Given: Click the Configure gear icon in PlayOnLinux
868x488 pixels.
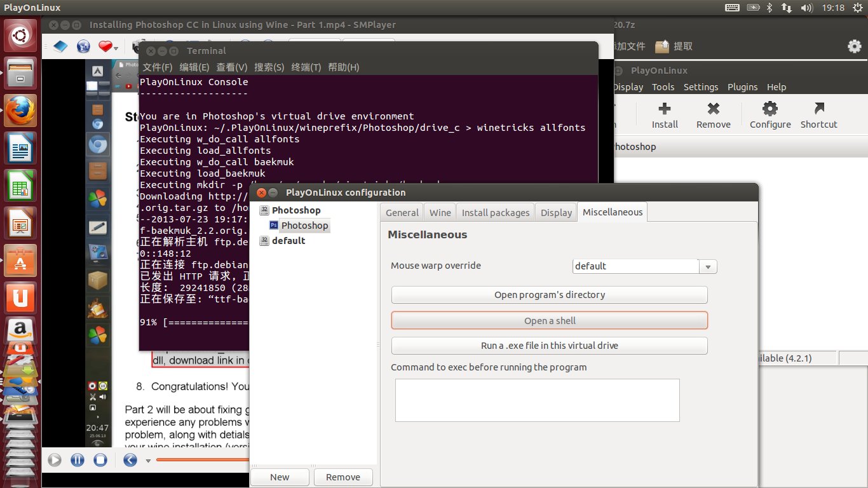Looking at the screenshot, I should 770,109.
